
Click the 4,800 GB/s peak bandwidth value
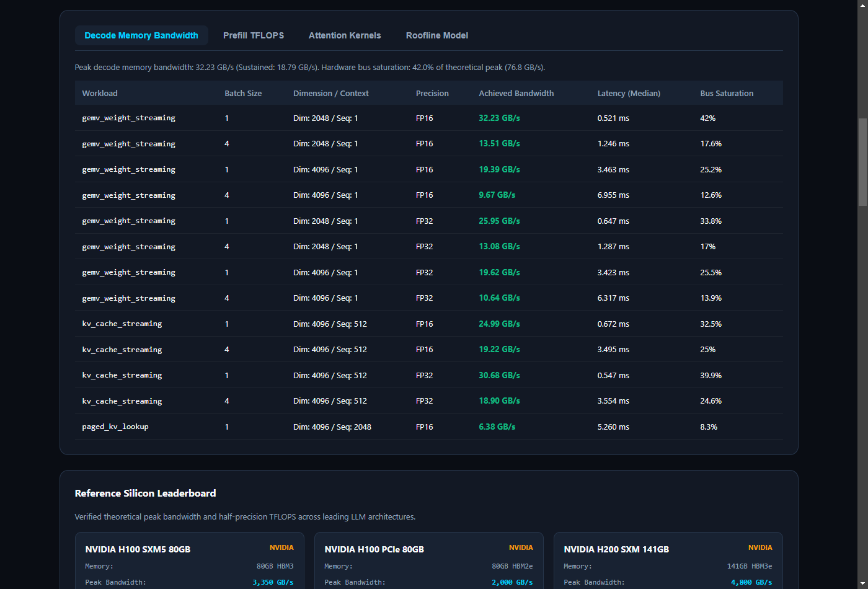[x=751, y=582]
